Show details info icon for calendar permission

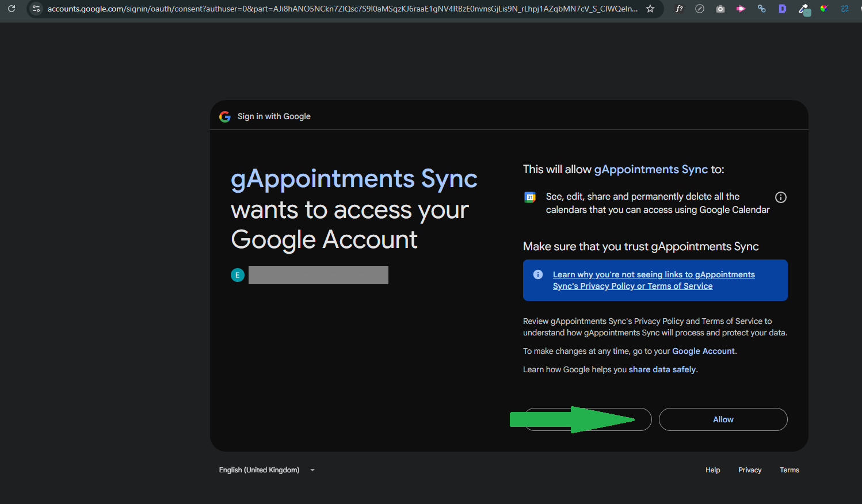781,197
